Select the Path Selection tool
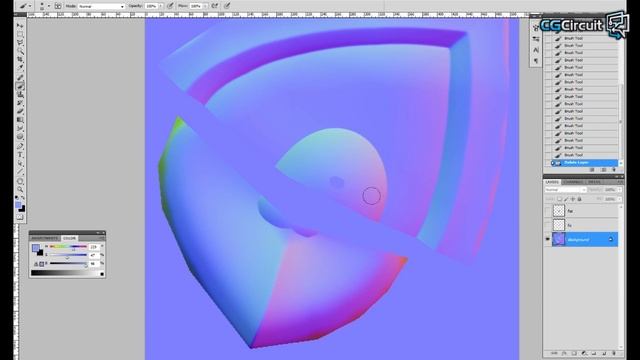 click(x=20, y=164)
